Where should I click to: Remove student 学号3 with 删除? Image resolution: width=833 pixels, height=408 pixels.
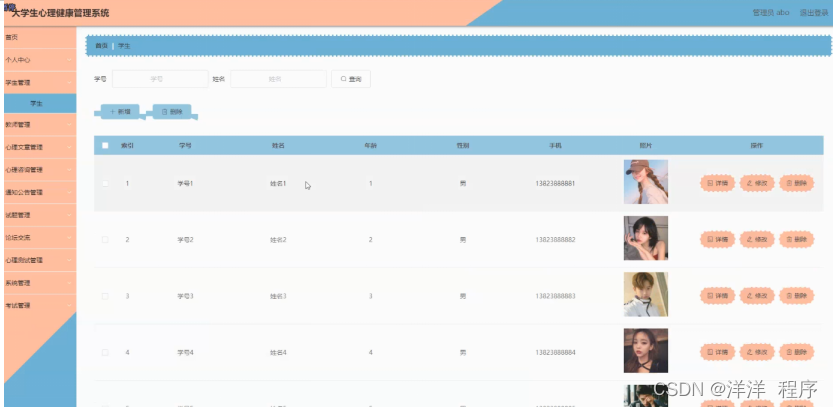(x=796, y=296)
